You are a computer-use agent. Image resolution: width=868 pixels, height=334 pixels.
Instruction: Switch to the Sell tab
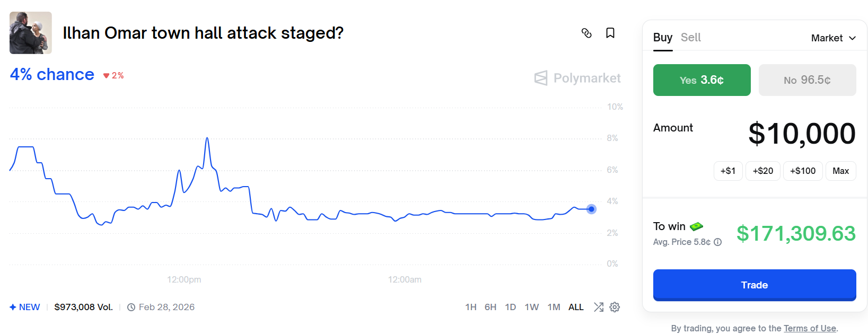(690, 38)
